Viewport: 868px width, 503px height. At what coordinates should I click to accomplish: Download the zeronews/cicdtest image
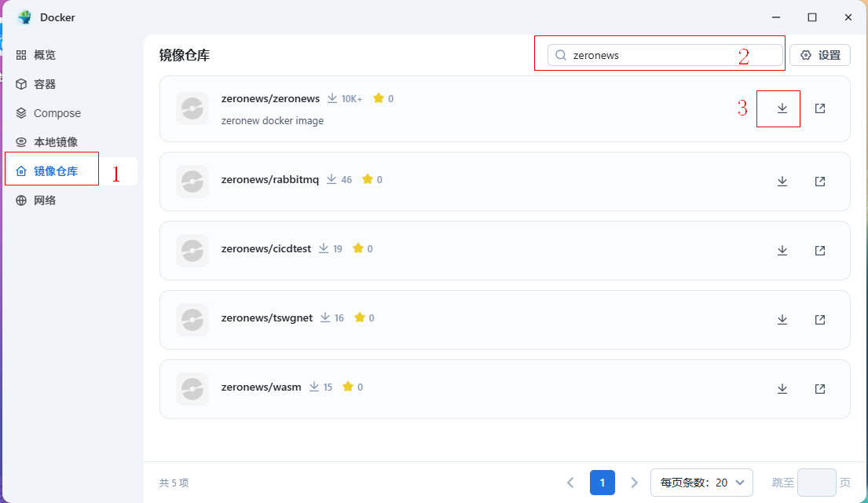pos(782,251)
